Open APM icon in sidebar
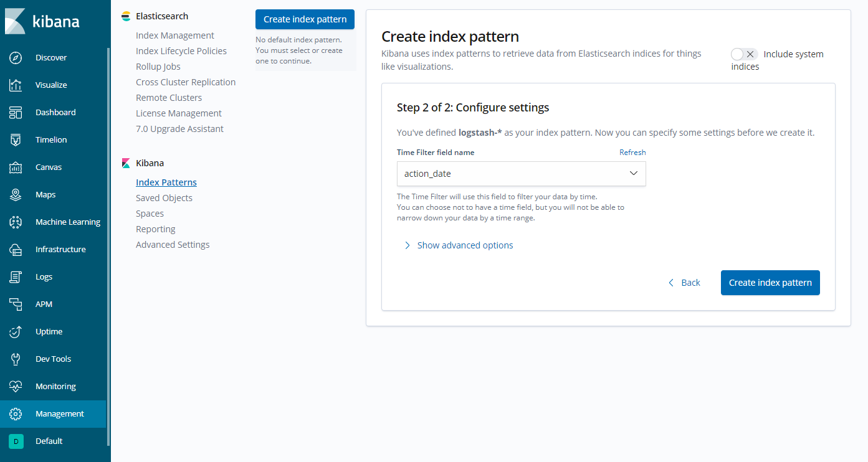 (16, 304)
